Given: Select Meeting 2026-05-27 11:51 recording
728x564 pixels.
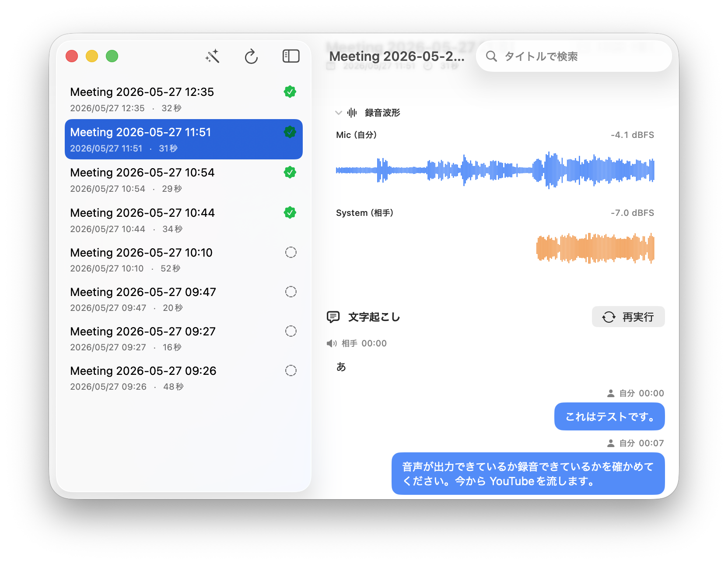Looking at the screenshot, I should pos(184,139).
